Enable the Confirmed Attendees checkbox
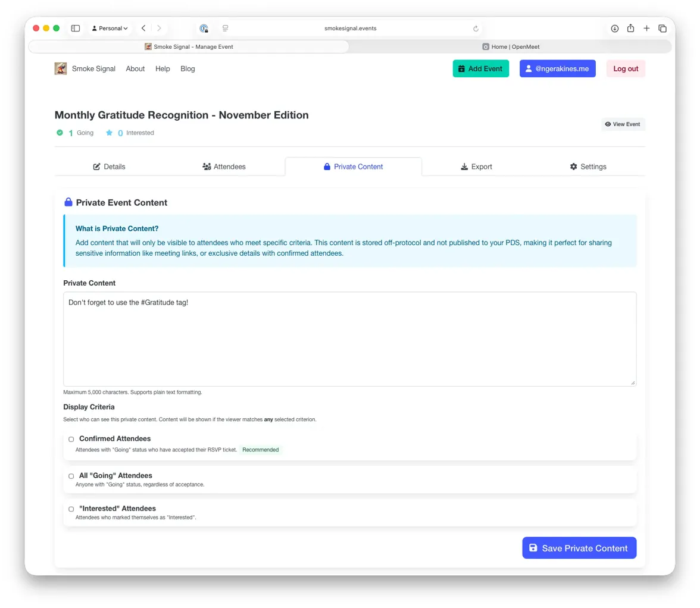 (x=71, y=439)
